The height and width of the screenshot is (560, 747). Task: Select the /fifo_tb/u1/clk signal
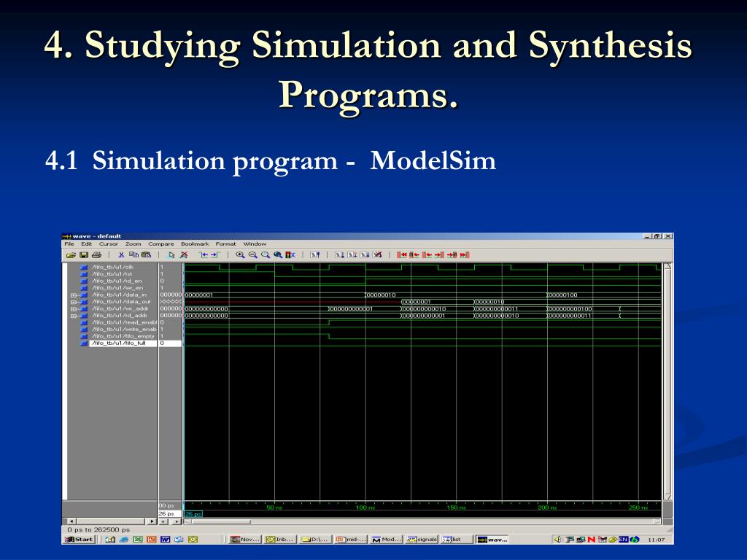[x=113, y=267]
